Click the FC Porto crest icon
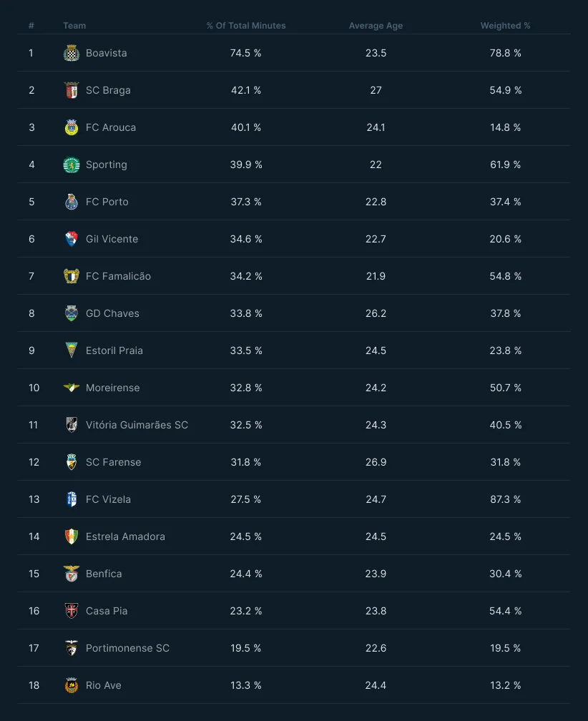Image resolution: width=588 pixels, height=721 pixels. (x=72, y=202)
